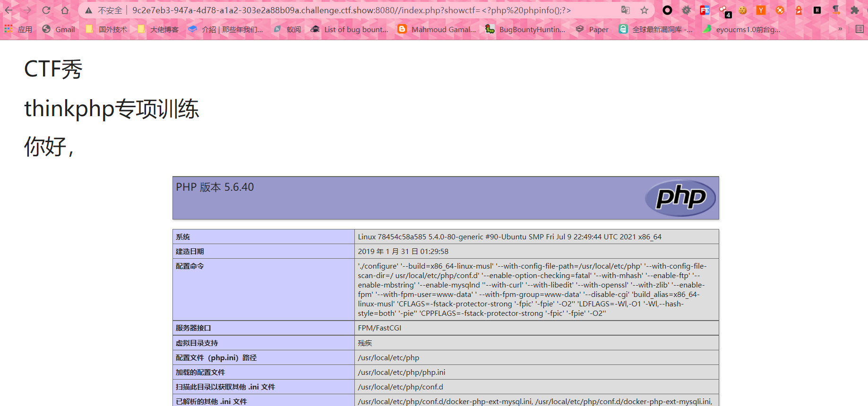This screenshot has width=868, height=406.
Task: Click the './configure' command value cell
Action: (536, 289)
